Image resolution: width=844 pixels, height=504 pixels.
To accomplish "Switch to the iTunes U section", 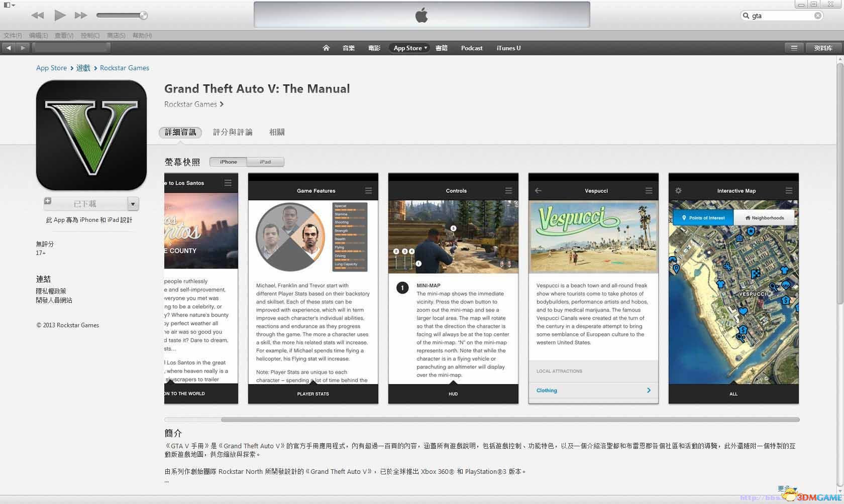I will coord(508,48).
